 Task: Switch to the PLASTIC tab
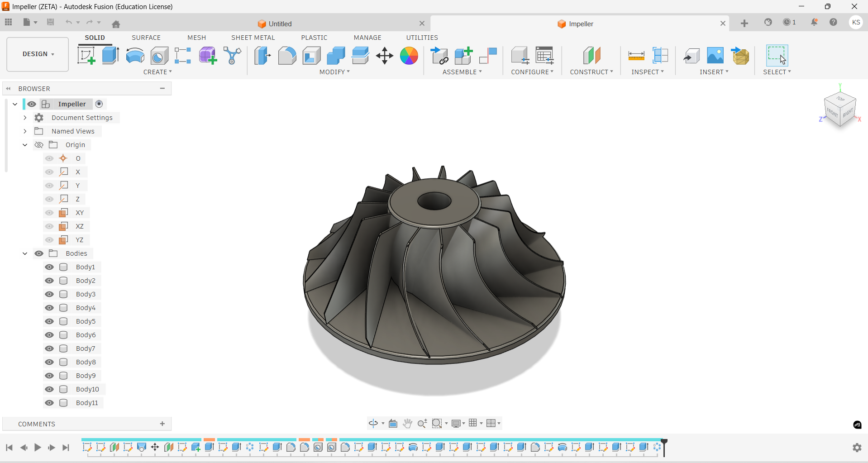[x=314, y=38]
